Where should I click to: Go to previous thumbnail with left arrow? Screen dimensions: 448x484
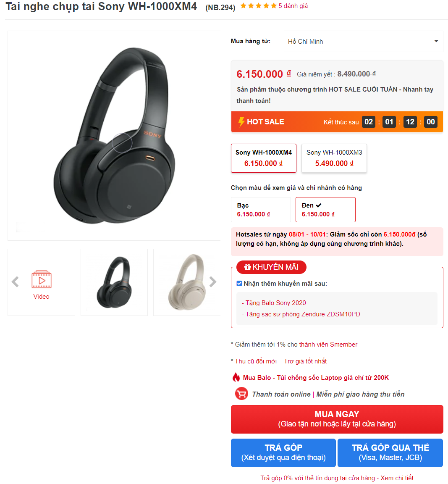[x=15, y=282]
